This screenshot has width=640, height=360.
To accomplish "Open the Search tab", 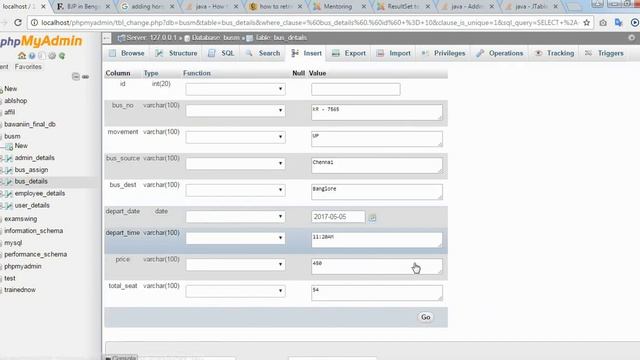I will pos(263,53).
